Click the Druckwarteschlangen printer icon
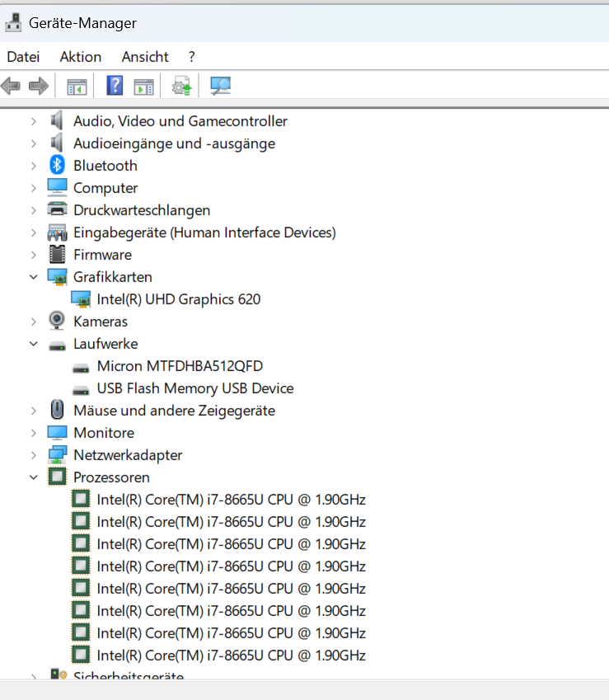 57,209
